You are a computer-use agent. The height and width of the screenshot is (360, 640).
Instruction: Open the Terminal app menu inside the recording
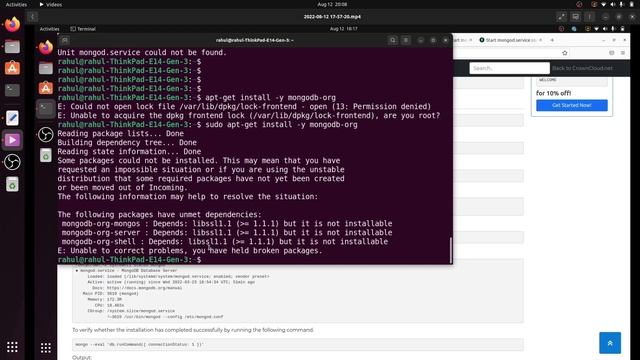pyautogui.click(x=83, y=29)
